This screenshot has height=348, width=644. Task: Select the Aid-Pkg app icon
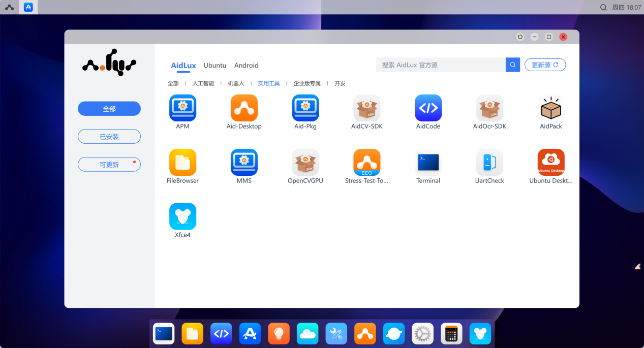point(305,108)
